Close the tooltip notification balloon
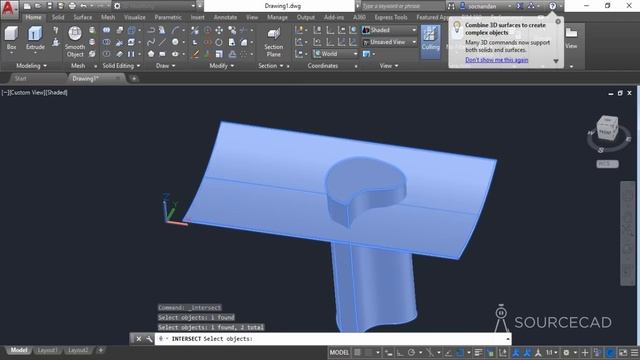Image resolution: width=640 pixels, height=360 pixels. point(558,22)
